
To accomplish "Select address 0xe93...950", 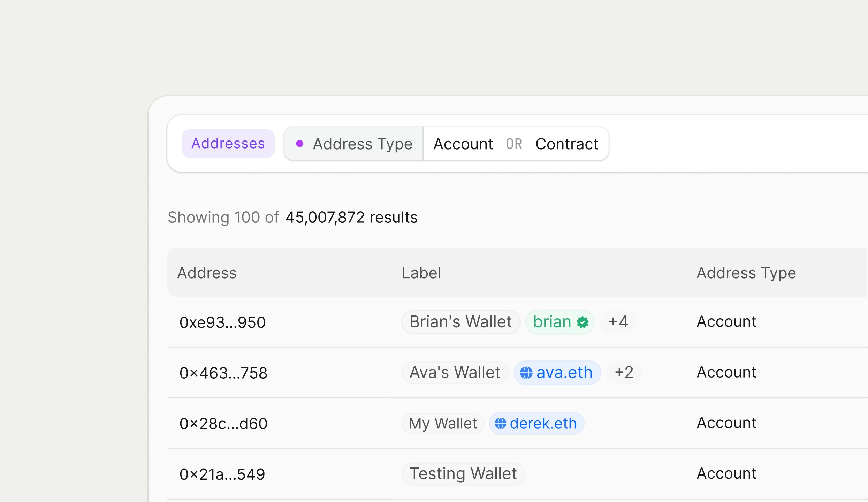I will (x=222, y=322).
